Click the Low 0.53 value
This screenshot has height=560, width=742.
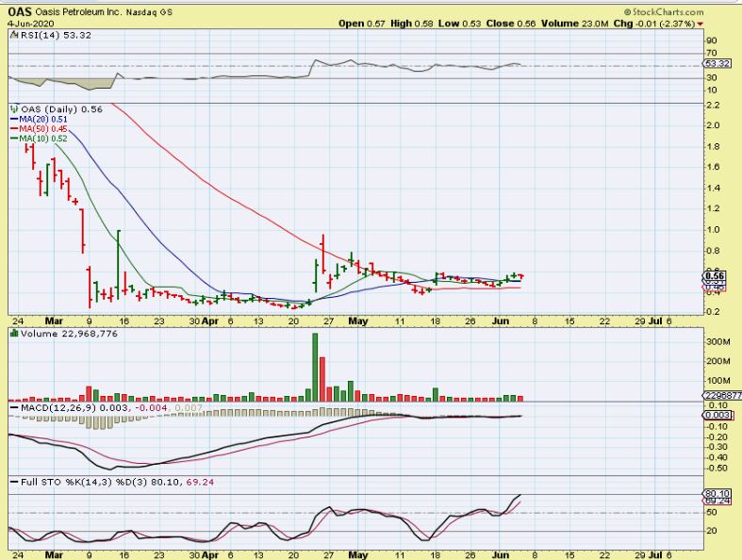click(459, 24)
